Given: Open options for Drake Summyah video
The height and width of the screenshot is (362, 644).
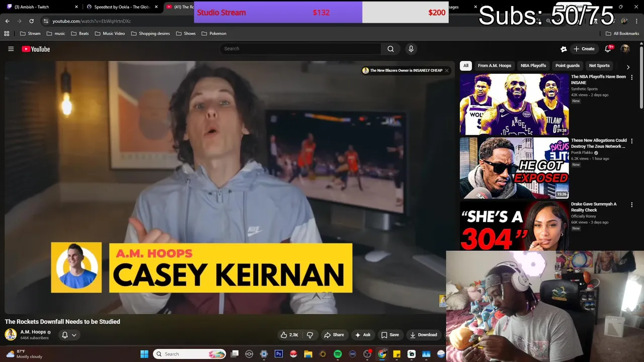Looking at the screenshot, I should (x=632, y=205).
